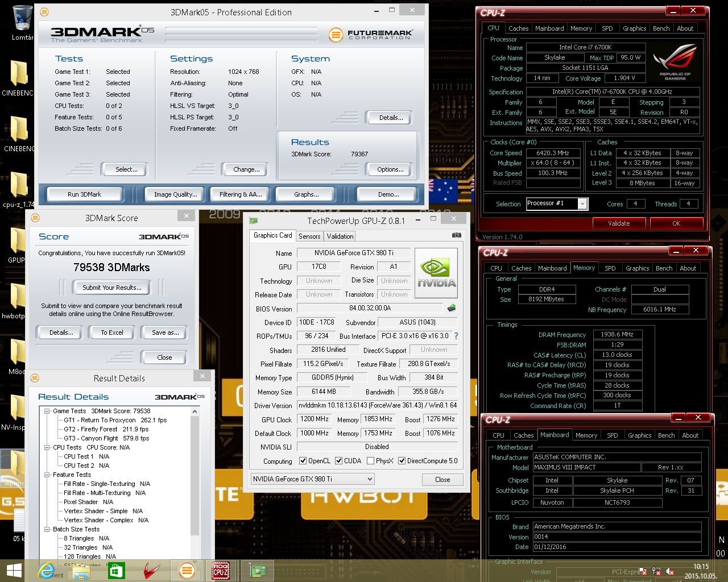
Task: Click the GPU-Z Name field
Action: [x=354, y=253]
